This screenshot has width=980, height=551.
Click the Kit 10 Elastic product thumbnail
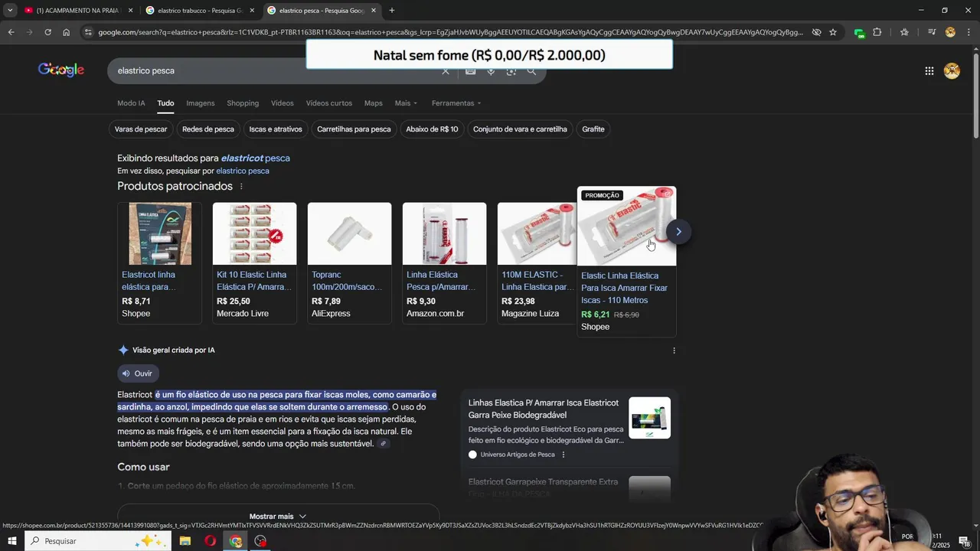pyautogui.click(x=254, y=233)
